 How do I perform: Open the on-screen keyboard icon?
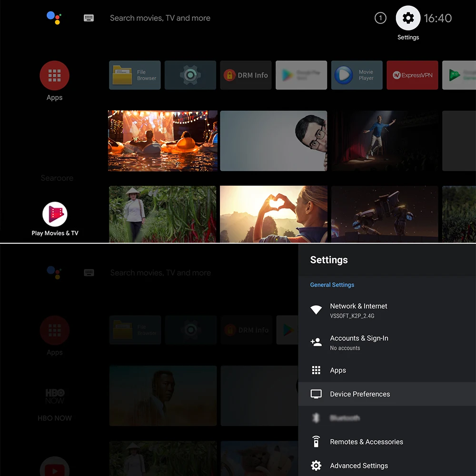click(89, 18)
